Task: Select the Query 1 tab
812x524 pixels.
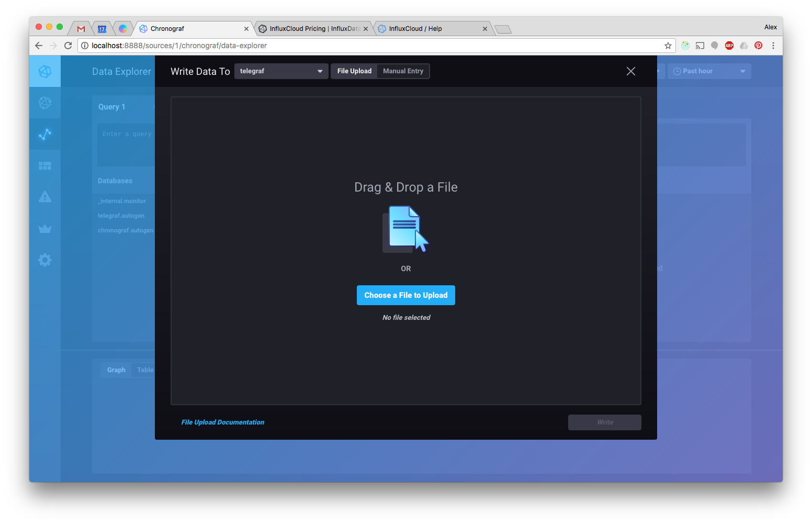Action: coord(111,107)
